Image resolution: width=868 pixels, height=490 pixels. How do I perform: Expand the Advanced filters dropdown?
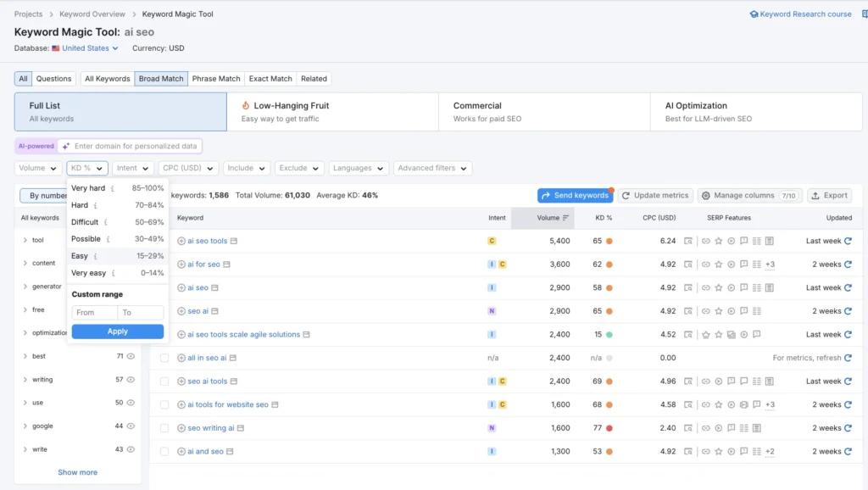coord(432,168)
